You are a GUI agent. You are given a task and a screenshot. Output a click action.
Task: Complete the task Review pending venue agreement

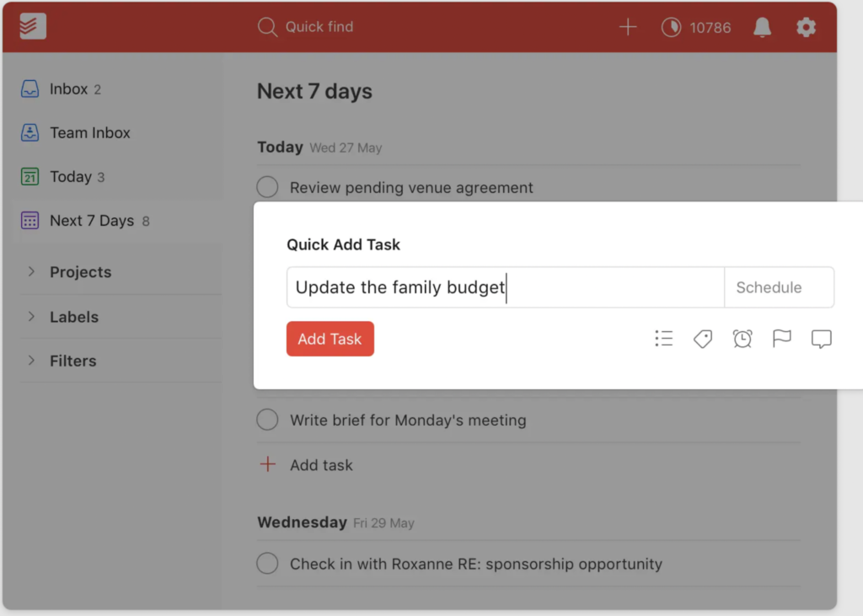click(x=267, y=187)
